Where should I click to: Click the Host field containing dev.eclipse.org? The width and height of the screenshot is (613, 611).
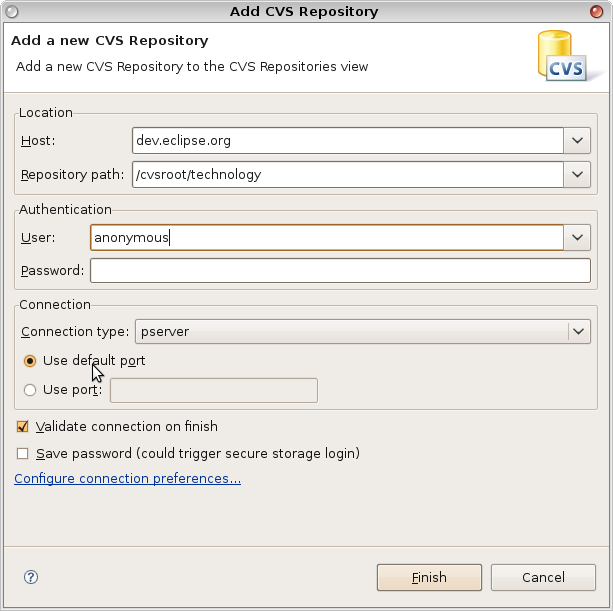(348, 140)
